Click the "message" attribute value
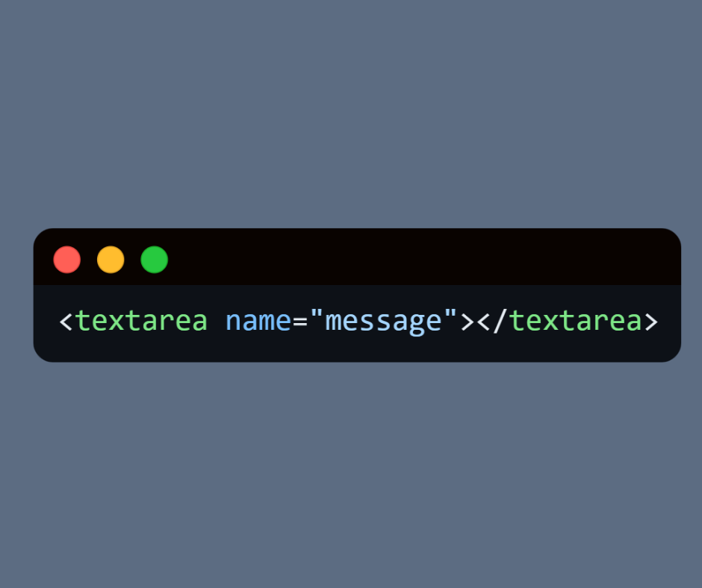This screenshot has height=588, width=702. tap(383, 322)
